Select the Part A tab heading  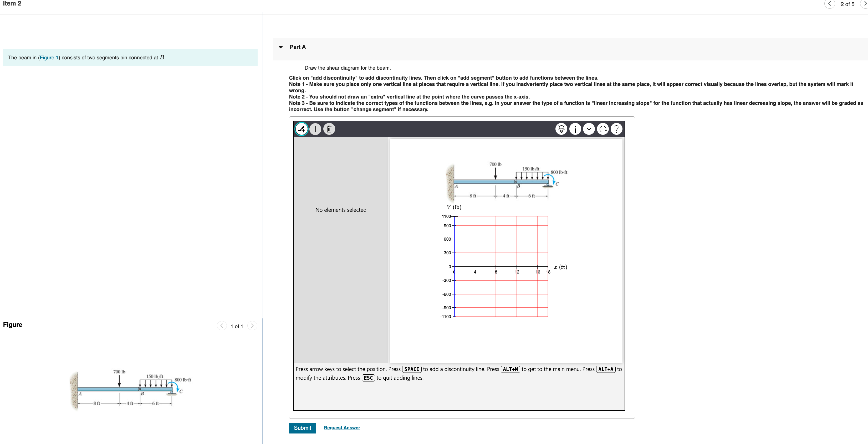[298, 47]
